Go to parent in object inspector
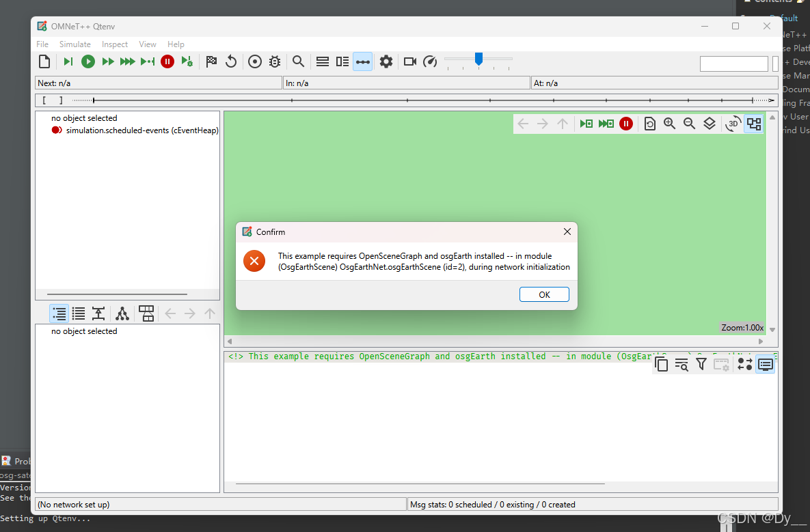The width and height of the screenshot is (810, 532). (x=210, y=313)
